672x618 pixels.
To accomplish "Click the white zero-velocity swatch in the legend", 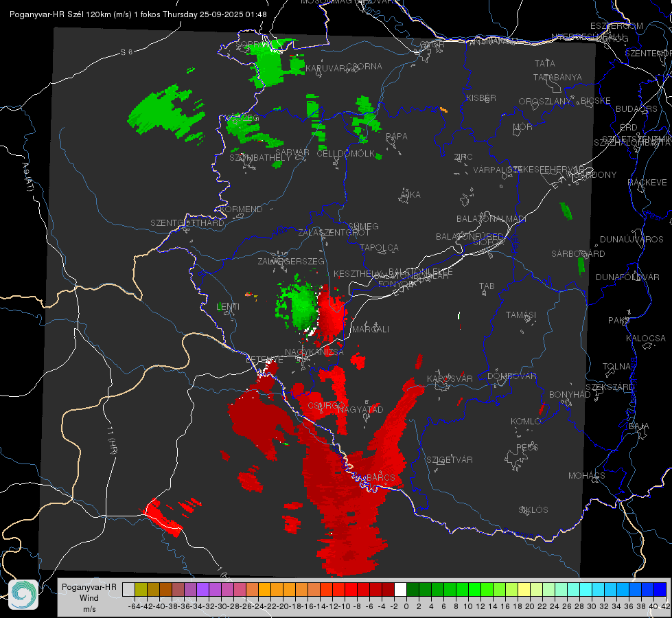I will [x=400, y=589].
